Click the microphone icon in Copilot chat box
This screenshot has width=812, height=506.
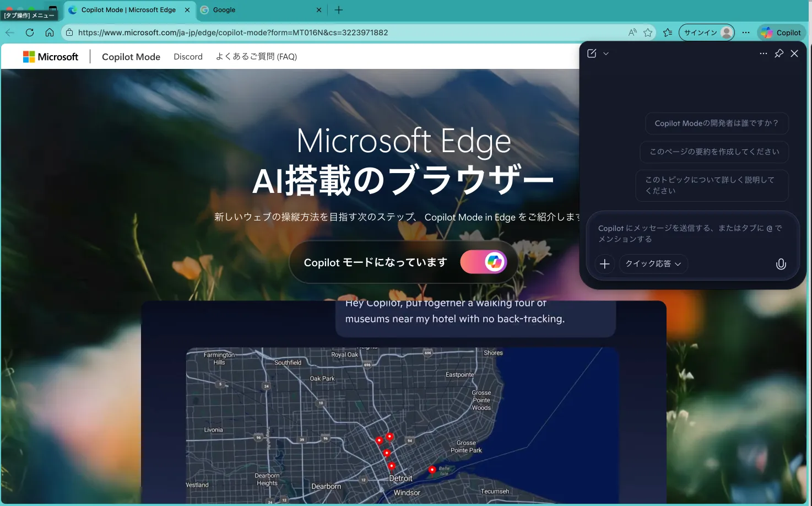point(781,264)
